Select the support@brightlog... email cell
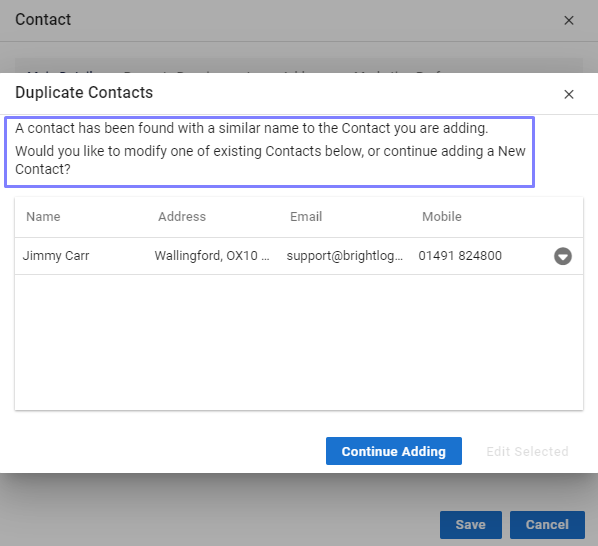The width and height of the screenshot is (598, 546). point(344,255)
